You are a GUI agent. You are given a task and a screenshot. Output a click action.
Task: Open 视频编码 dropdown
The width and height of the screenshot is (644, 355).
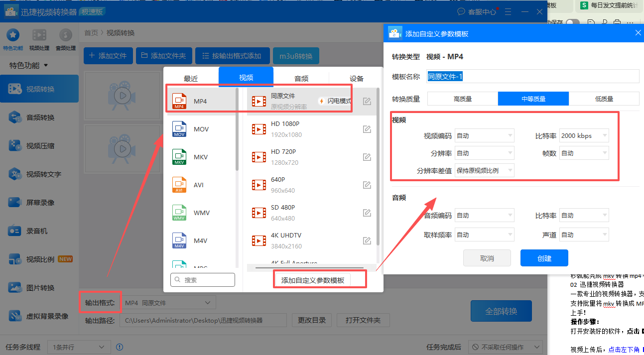point(485,135)
